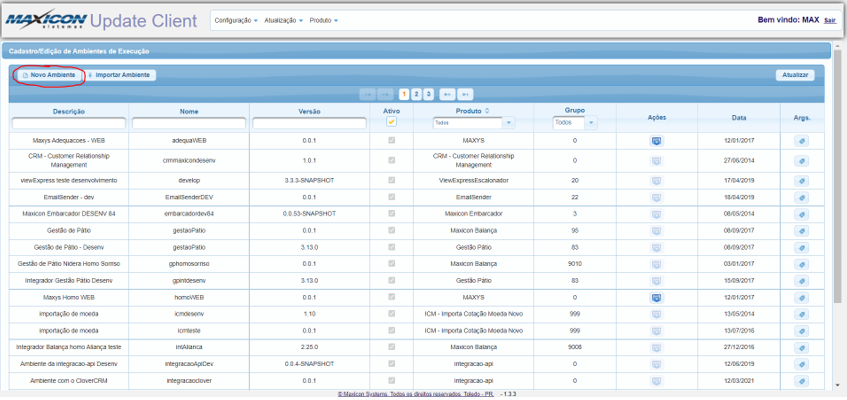The image size is (847, 400).
Task: Open the Produto menu in top bar
Action: tap(324, 21)
